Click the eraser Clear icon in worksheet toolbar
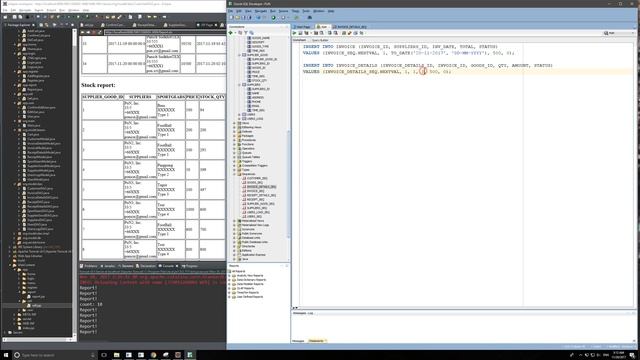This screenshot has width=640, height=360. tap(350, 33)
